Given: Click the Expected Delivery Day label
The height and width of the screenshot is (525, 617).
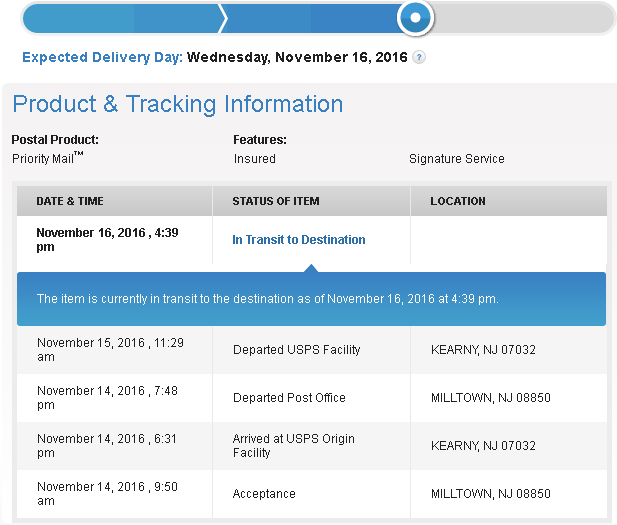Looking at the screenshot, I should point(102,58).
